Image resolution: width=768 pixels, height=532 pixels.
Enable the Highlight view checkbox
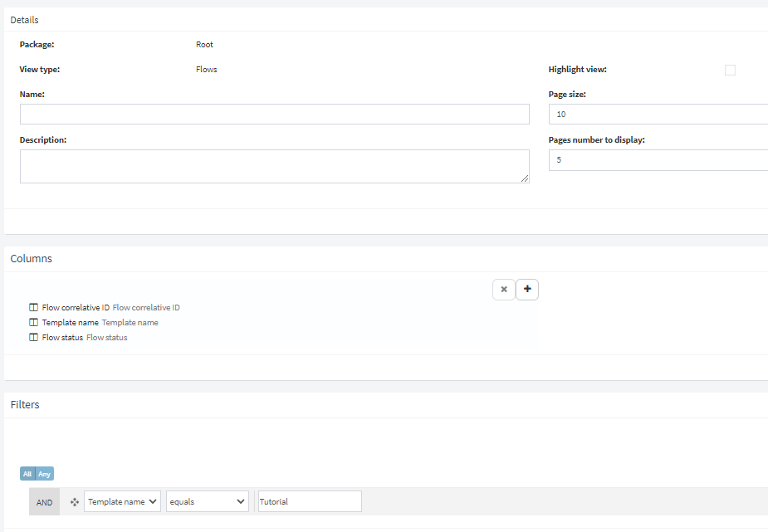[730, 70]
